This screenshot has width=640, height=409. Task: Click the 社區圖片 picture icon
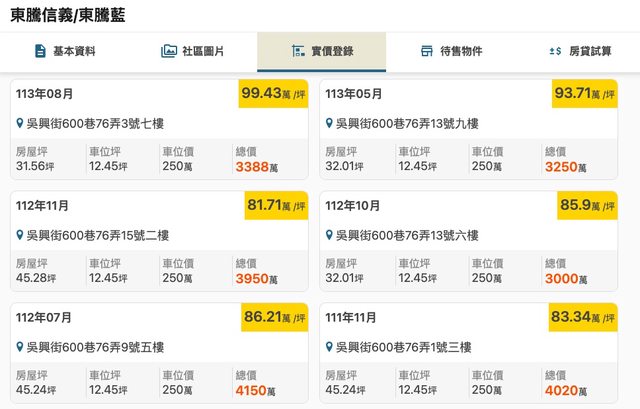[169, 51]
